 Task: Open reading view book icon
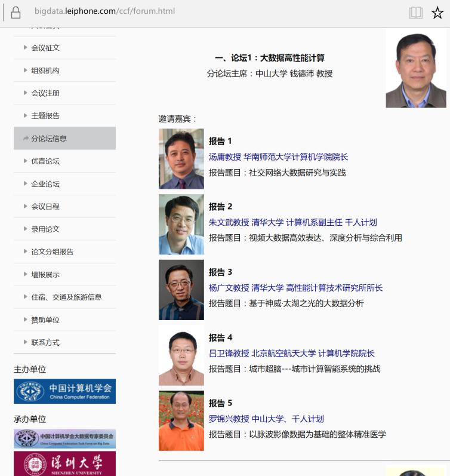(x=415, y=13)
